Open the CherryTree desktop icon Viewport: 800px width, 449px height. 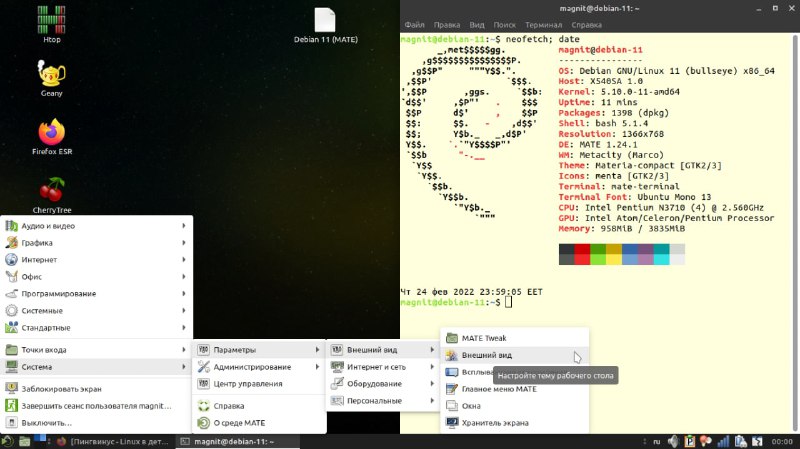point(52,195)
